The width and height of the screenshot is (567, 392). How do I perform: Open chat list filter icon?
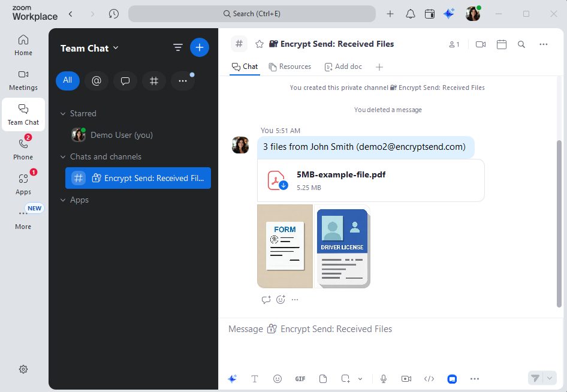click(x=177, y=47)
